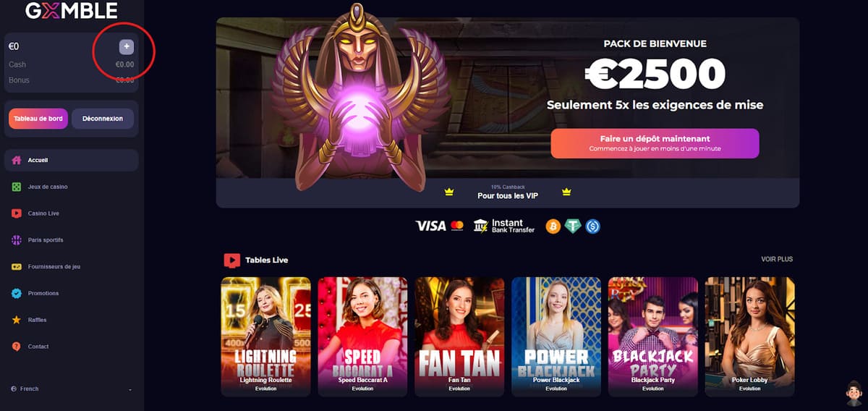Image resolution: width=868 pixels, height=411 pixels.
Task: Open the Lightning Roulette game thumbnail
Action: (265, 336)
